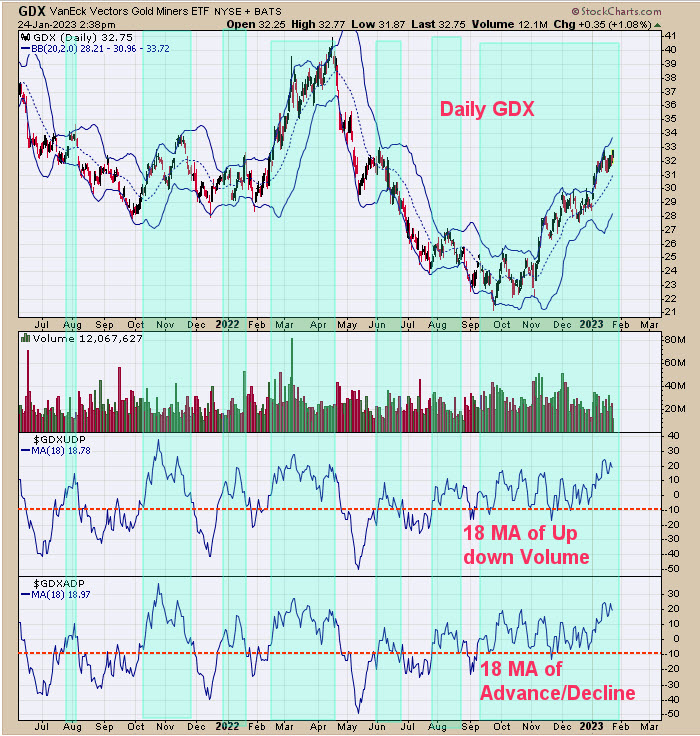Click the candlestick legend icon beside GDX (Daily)
This screenshot has height=736, width=700.
coord(26,37)
